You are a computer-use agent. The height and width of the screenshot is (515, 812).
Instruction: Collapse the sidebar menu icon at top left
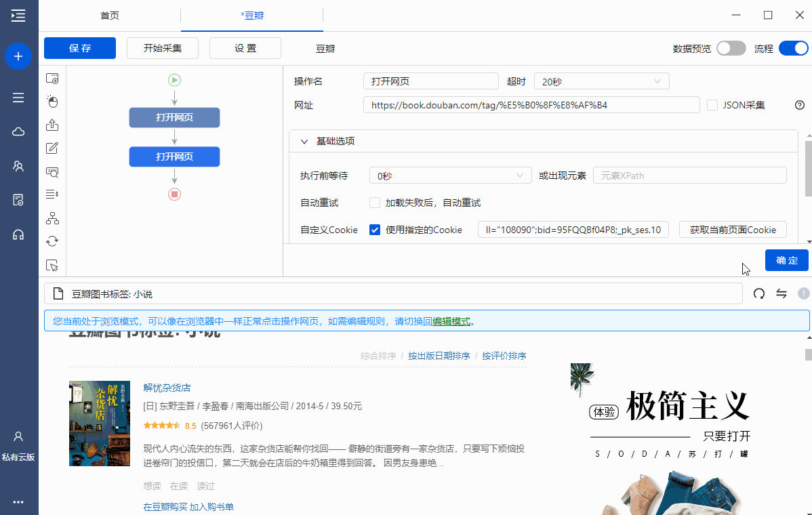click(18, 16)
